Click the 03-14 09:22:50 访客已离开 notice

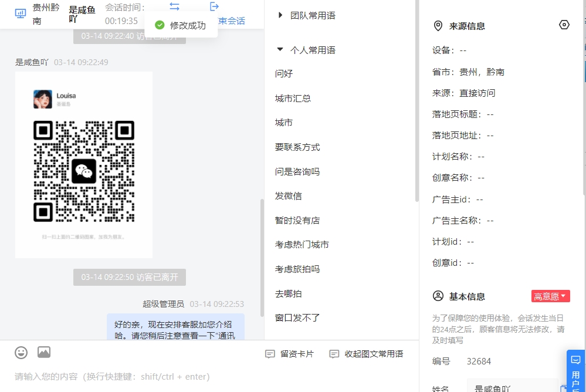129,277
